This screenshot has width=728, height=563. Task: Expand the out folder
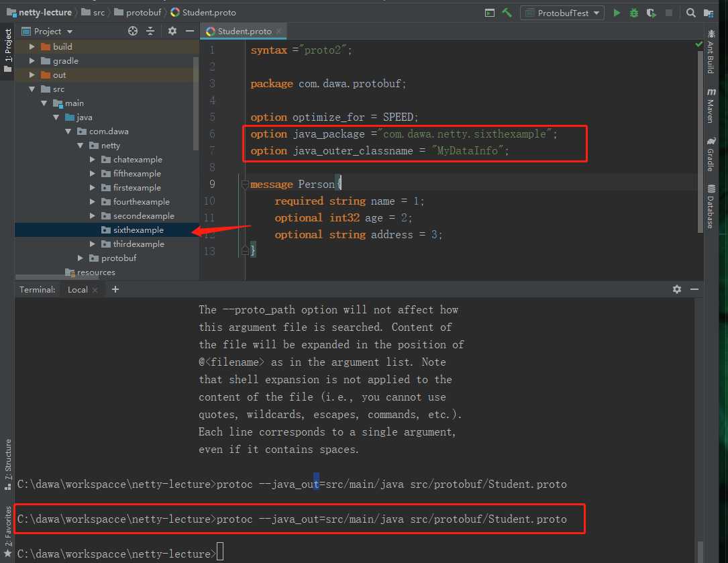32,74
